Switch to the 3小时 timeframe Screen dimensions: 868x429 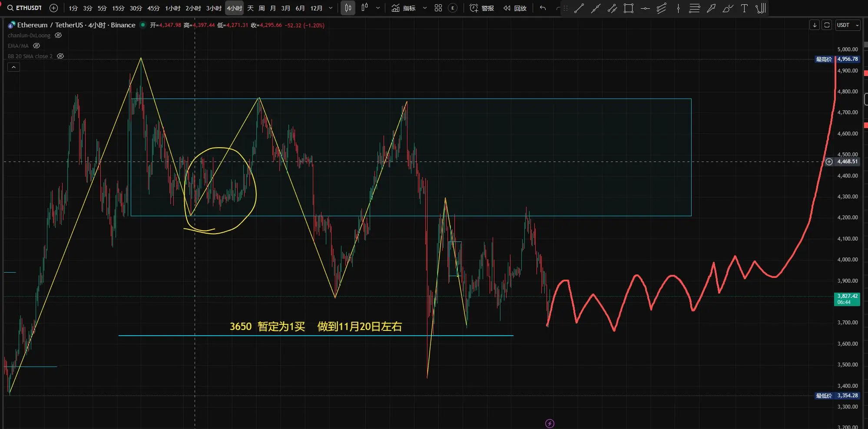(214, 8)
